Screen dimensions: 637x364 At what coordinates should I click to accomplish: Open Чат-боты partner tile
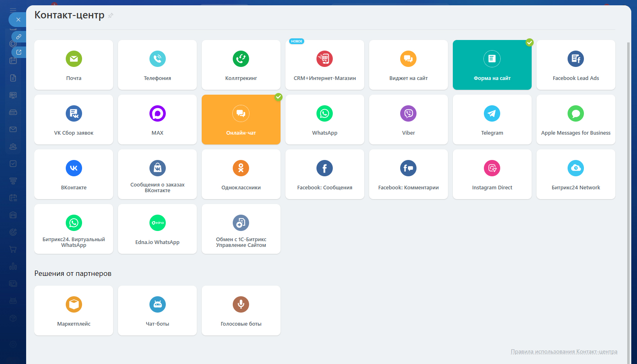157,311
